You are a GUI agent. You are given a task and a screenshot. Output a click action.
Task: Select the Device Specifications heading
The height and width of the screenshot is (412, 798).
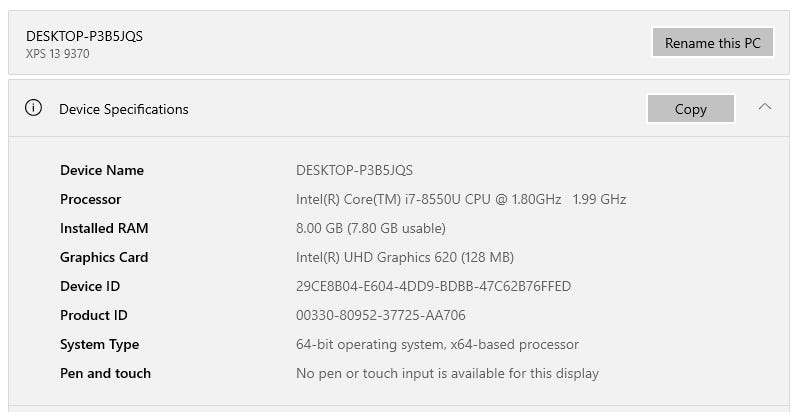(x=124, y=109)
